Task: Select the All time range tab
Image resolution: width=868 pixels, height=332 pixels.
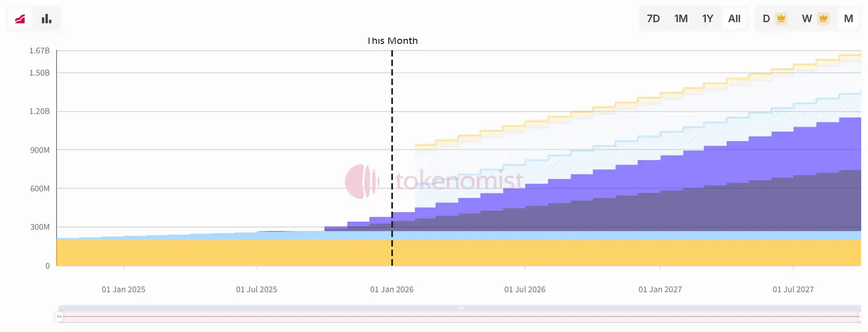Action: tap(734, 18)
